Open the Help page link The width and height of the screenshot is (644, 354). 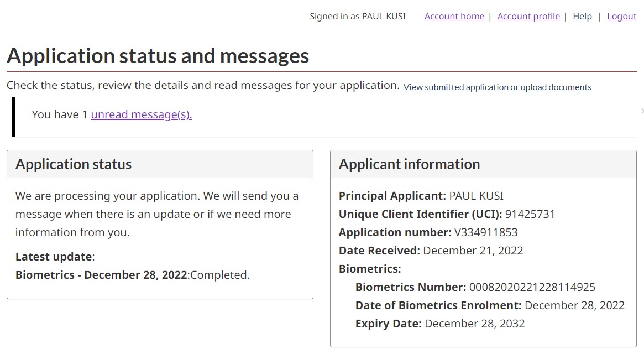(582, 17)
